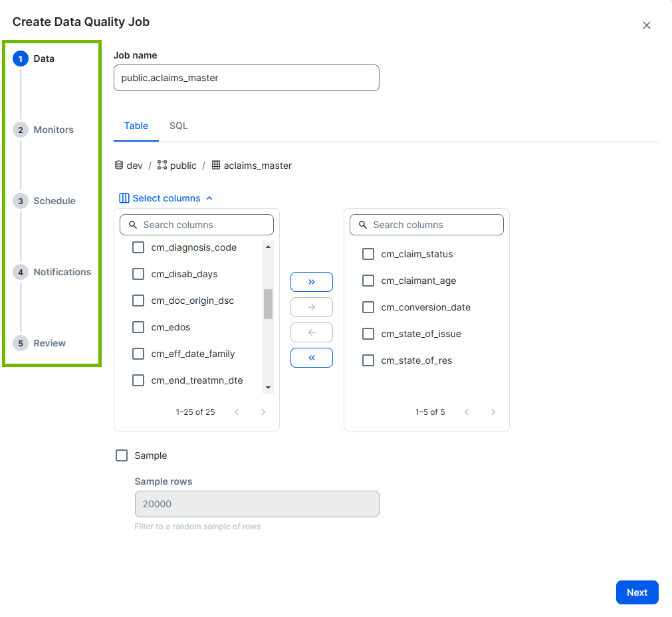Select the cm_claim_status checkbox
The image size is (672, 617).
[x=368, y=253]
